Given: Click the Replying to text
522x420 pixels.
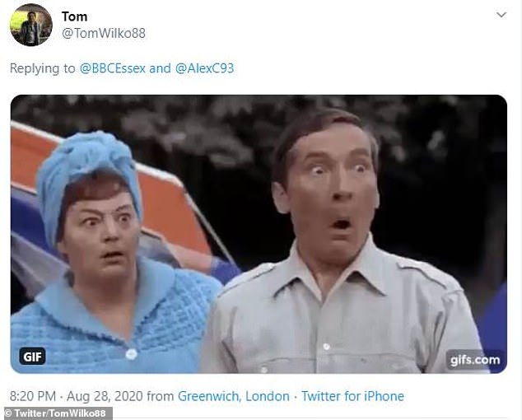Looking at the screenshot, I should pyautogui.click(x=43, y=68).
